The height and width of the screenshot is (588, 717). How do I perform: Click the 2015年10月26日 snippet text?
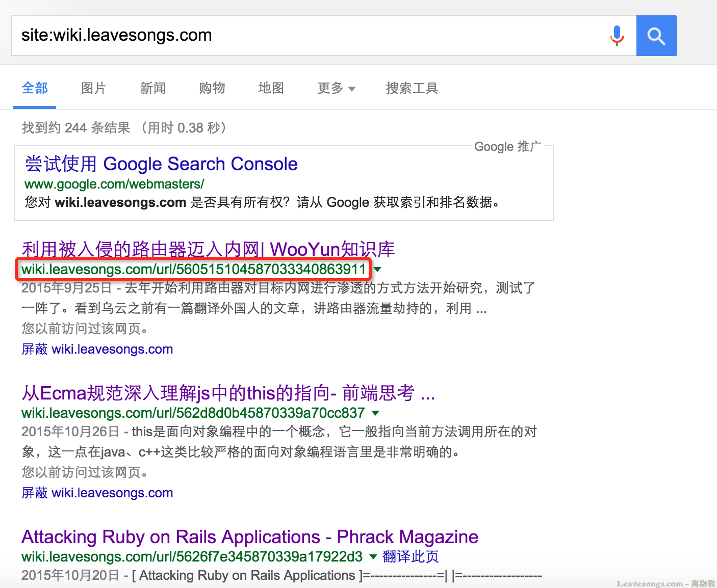coord(279,442)
